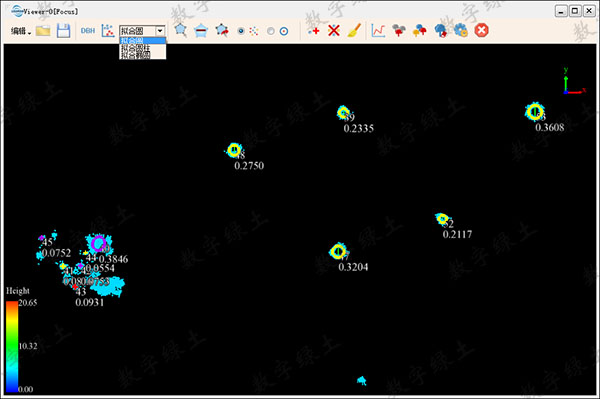Open the line chart profile icon
Image resolution: width=600 pixels, height=399 pixels.
click(378, 31)
